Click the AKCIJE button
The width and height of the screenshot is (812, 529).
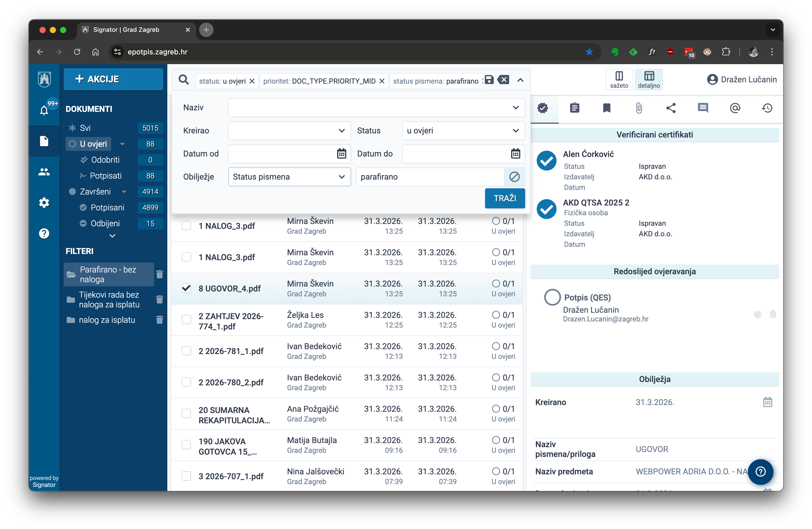[113, 79]
